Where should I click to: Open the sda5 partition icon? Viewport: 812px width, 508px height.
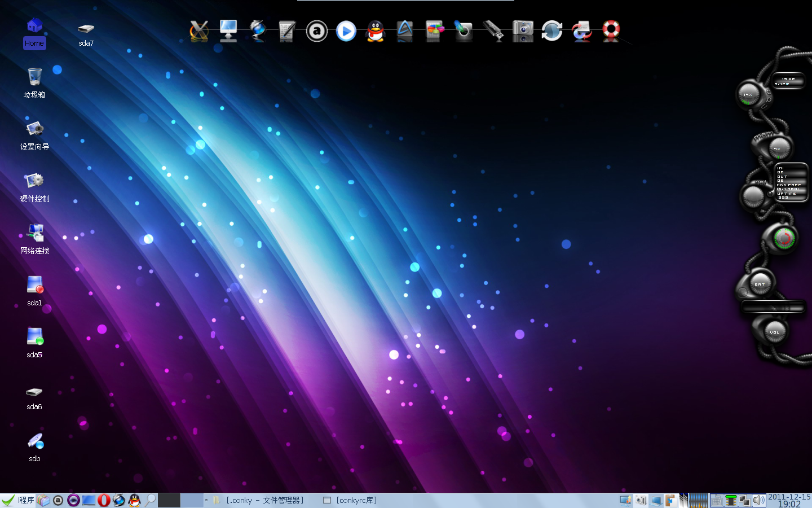(x=34, y=343)
